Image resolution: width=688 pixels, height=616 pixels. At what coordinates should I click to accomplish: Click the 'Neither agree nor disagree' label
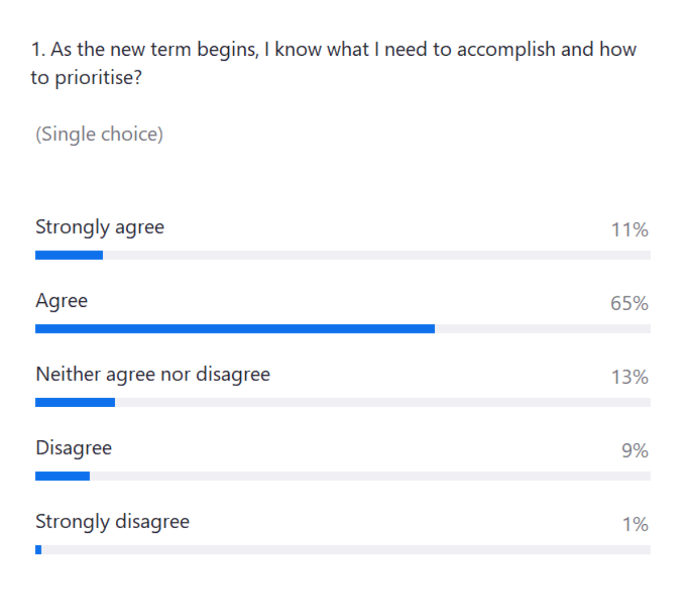pos(153,374)
